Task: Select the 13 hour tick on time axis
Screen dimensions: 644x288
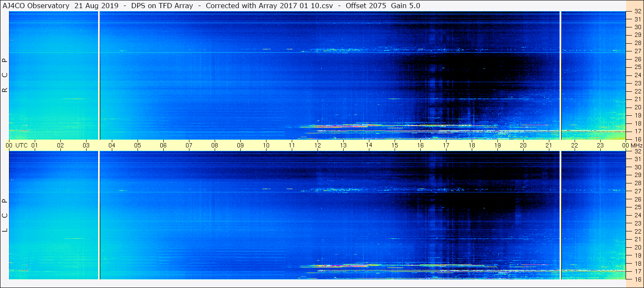Action: (x=343, y=145)
